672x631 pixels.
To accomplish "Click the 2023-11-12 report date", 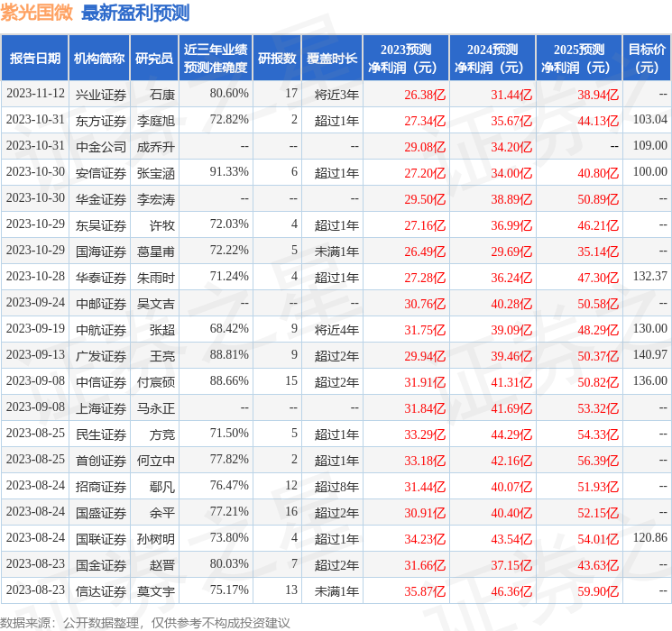I will pos(35,93).
